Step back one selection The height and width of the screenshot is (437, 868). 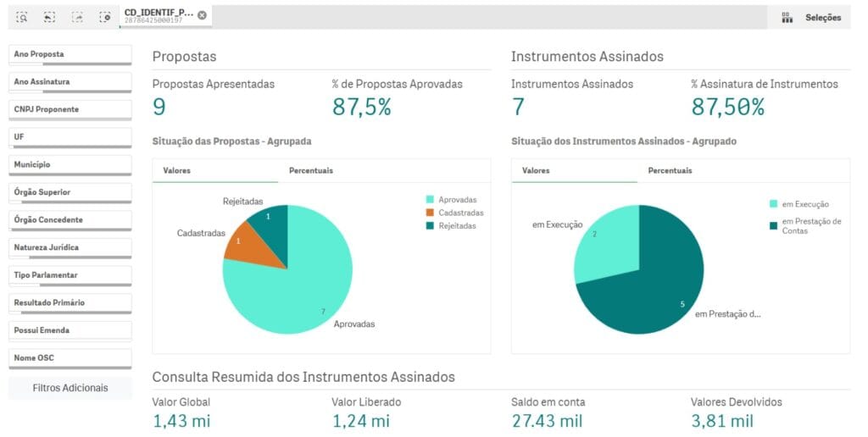pos(49,17)
